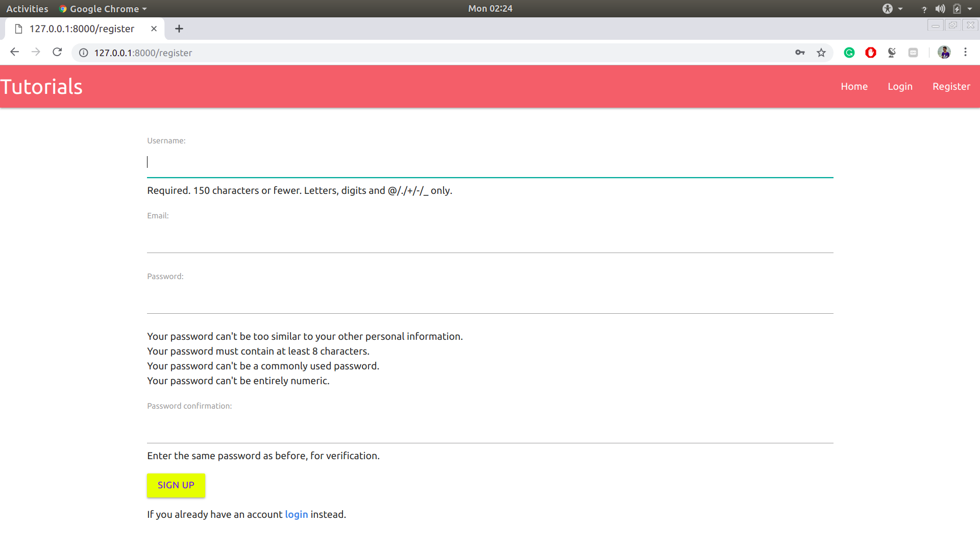Open the AdBlock red hand extension

point(871,53)
